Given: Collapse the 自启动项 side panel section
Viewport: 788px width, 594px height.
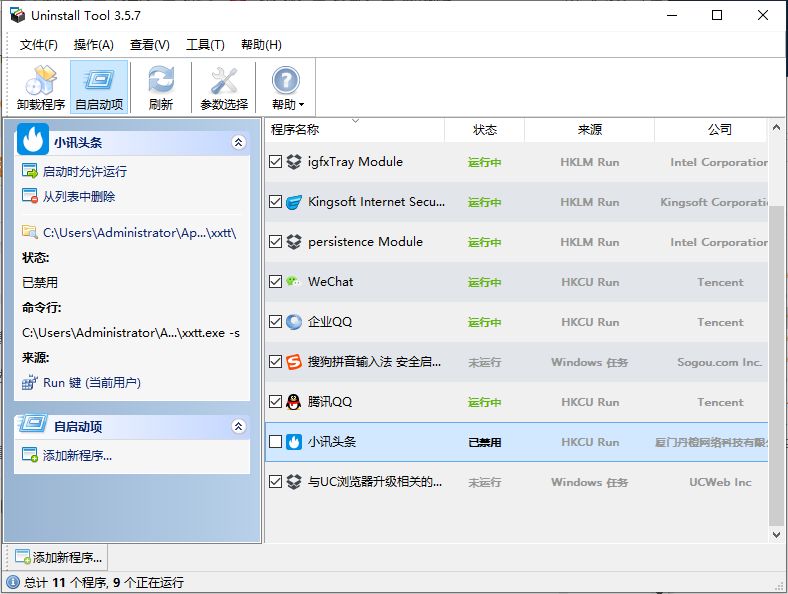Looking at the screenshot, I should pyautogui.click(x=238, y=427).
